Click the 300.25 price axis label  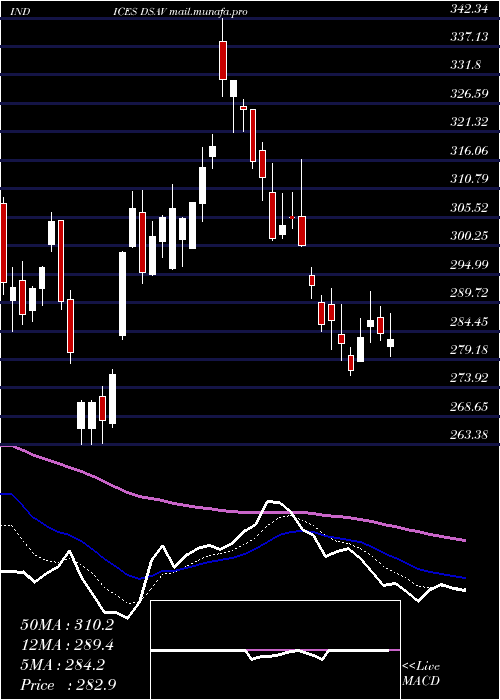point(469,236)
